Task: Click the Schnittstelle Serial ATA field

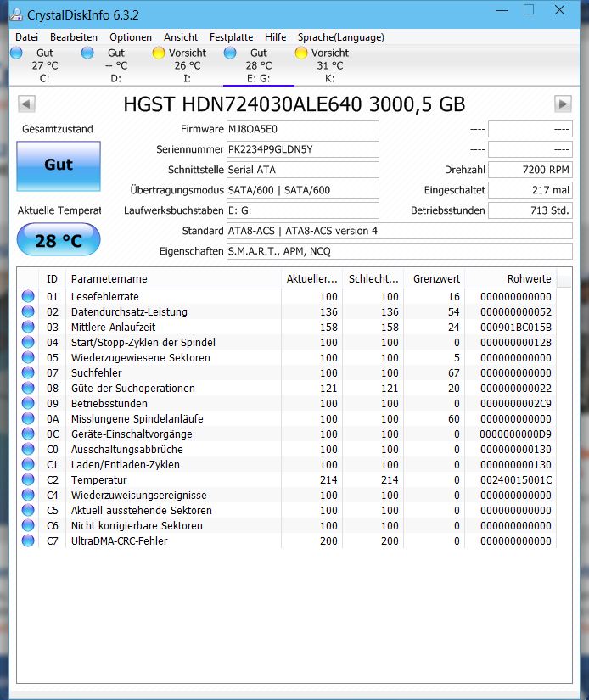Action: [303, 170]
